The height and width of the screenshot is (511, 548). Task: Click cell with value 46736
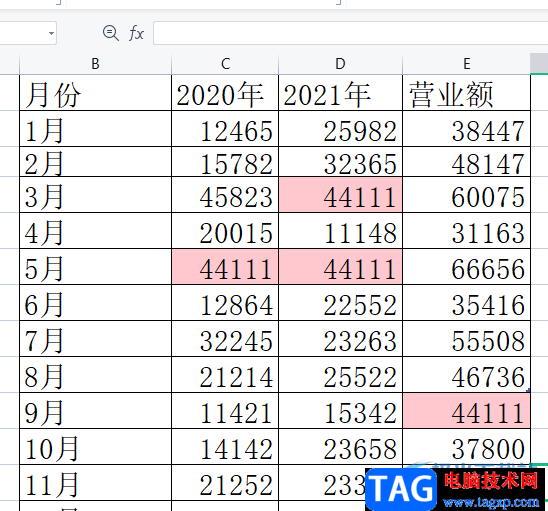[x=467, y=375]
